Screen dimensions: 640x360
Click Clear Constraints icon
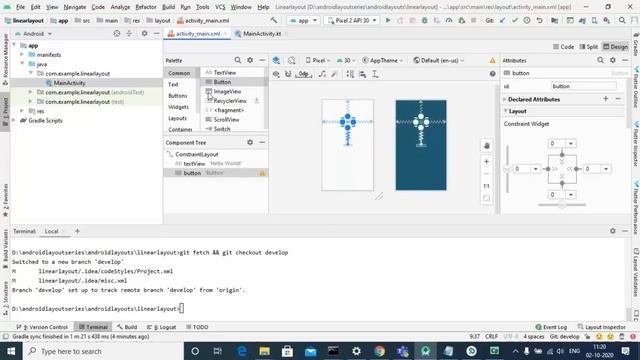[x=322, y=74]
